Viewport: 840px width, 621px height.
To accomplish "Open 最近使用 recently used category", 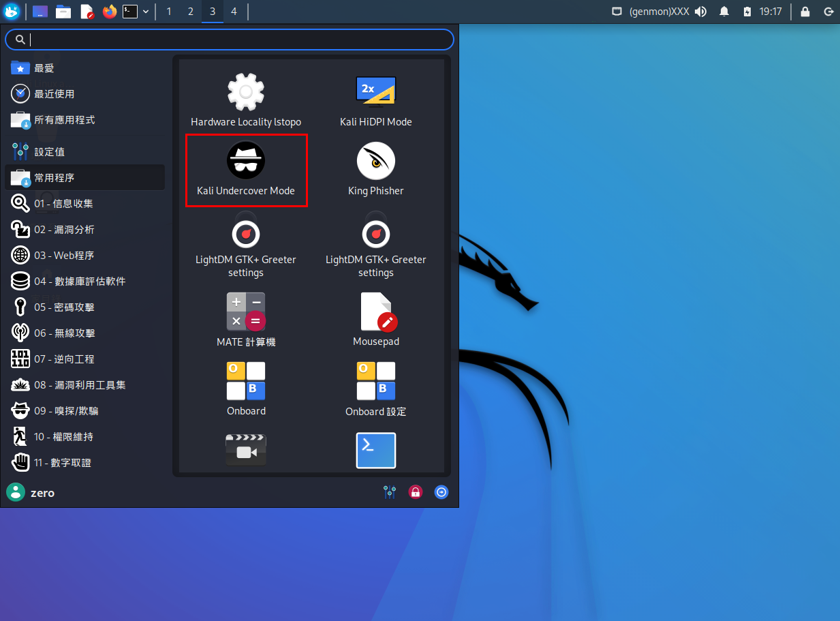I will 84,94.
